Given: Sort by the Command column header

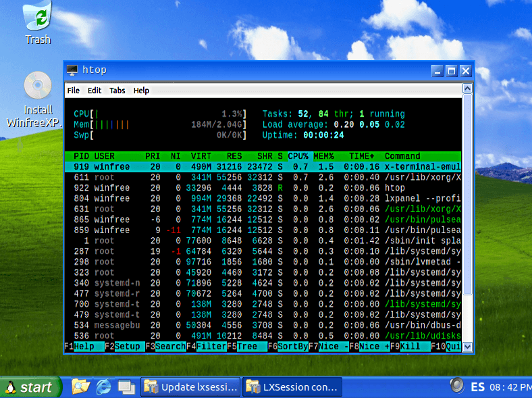Looking at the screenshot, I should [x=402, y=156].
